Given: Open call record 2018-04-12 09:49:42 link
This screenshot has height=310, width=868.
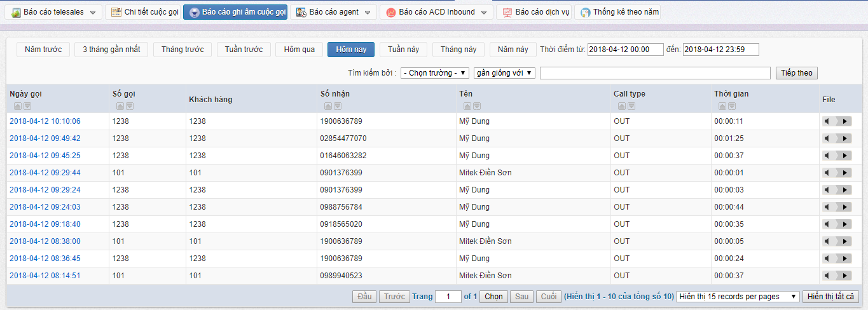Looking at the screenshot, I should pyautogui.click(x=45, y=138).
